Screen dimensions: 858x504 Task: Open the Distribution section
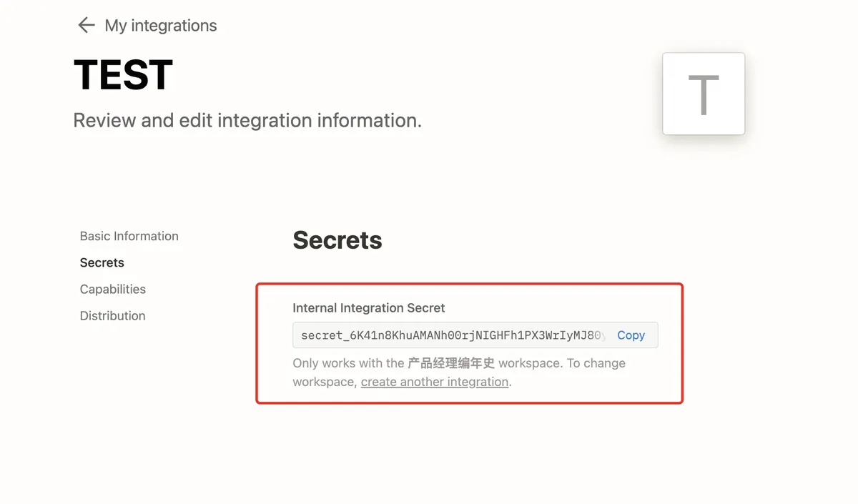[x=113, y=315]
